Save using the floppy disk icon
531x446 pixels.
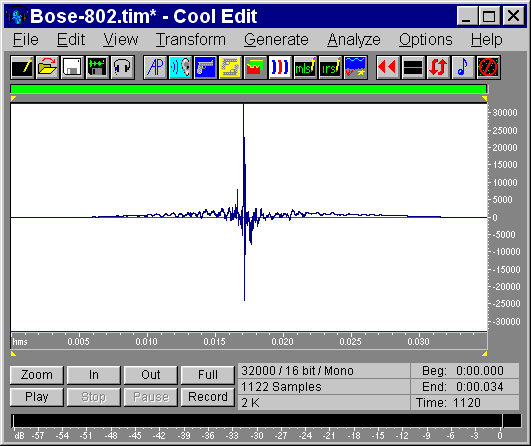(x=72, y=67)
